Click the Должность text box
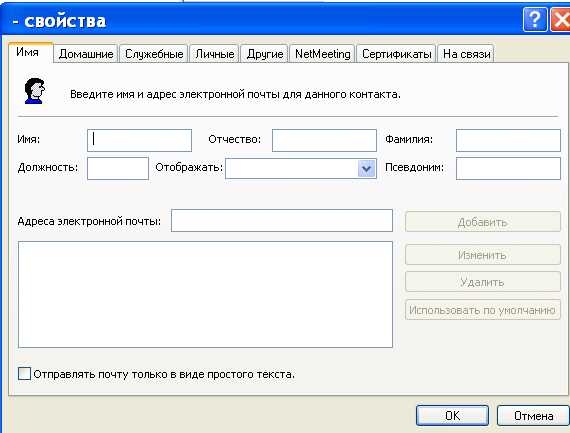Viewport: 570px width, 433px height. tap(118, 168)
